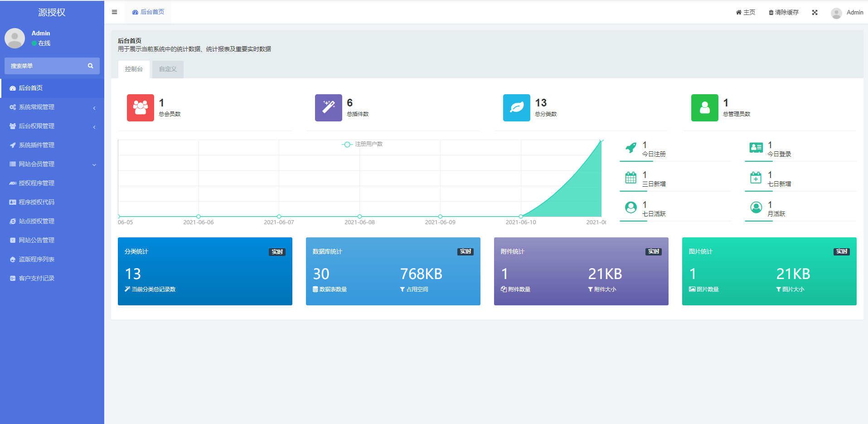Open the Admin user menu at top right
Image resolution: width=868 pixels, height=424 pixels.
pyautogui.click(x=847, y=13)
